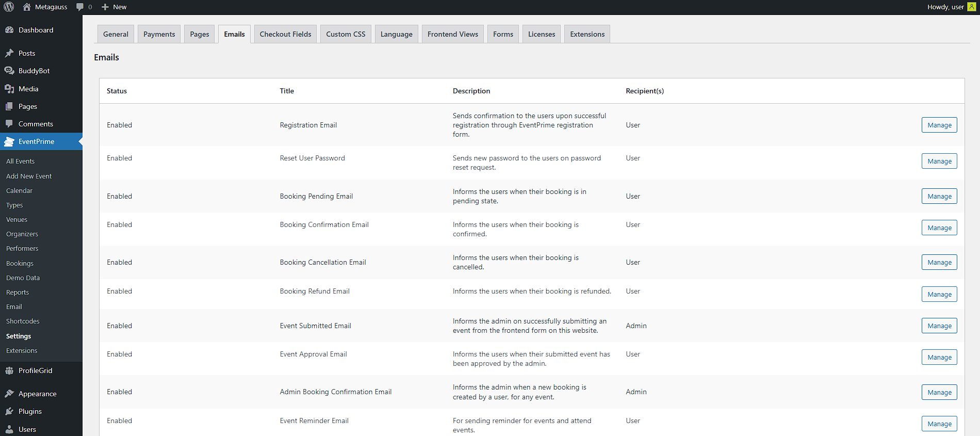Open the Venues submenu link
The image size is (980, 436).
[x=17, y=219]
